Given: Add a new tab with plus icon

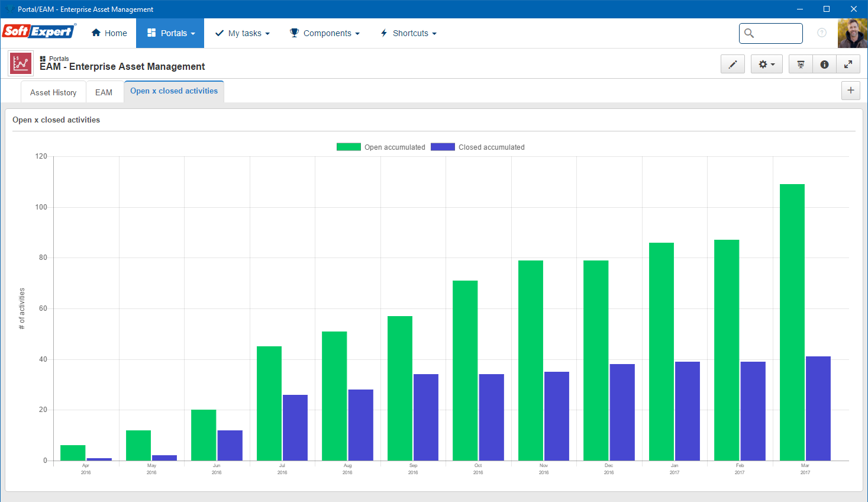Looking at the screenshot, I should (x=851, y=91).
